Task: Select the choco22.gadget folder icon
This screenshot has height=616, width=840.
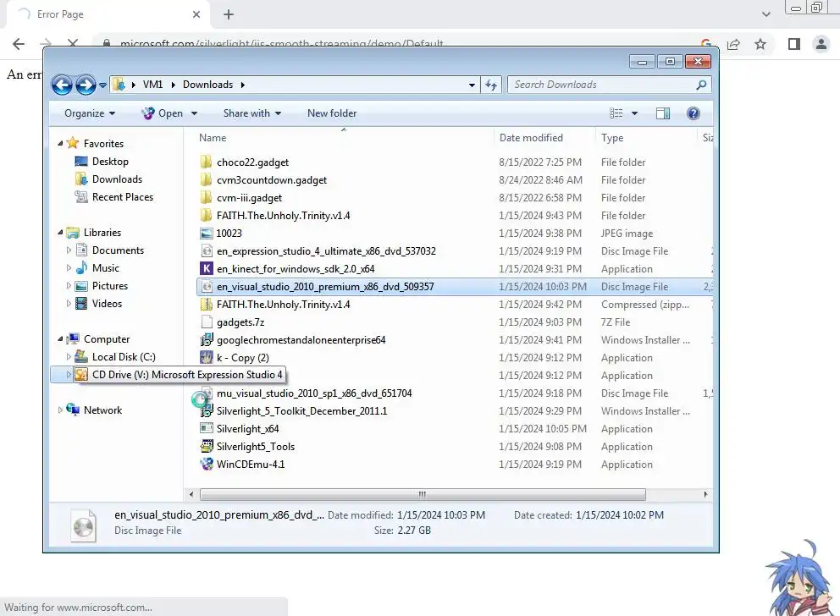Action: [x=207, y=162]
